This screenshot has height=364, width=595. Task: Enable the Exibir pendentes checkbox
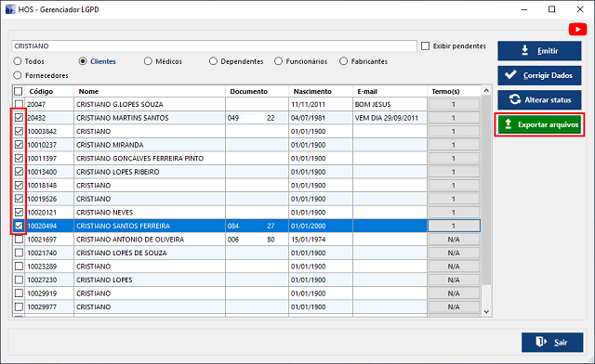tap(426, 45)
